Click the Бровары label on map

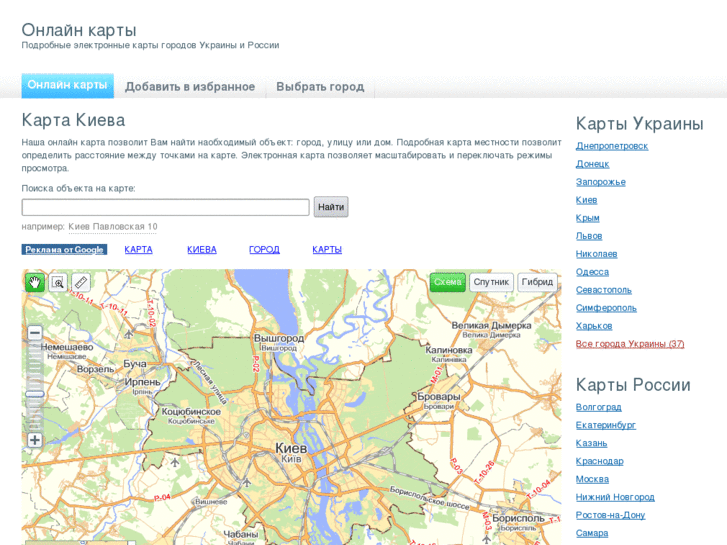click(x=439, y=397)
